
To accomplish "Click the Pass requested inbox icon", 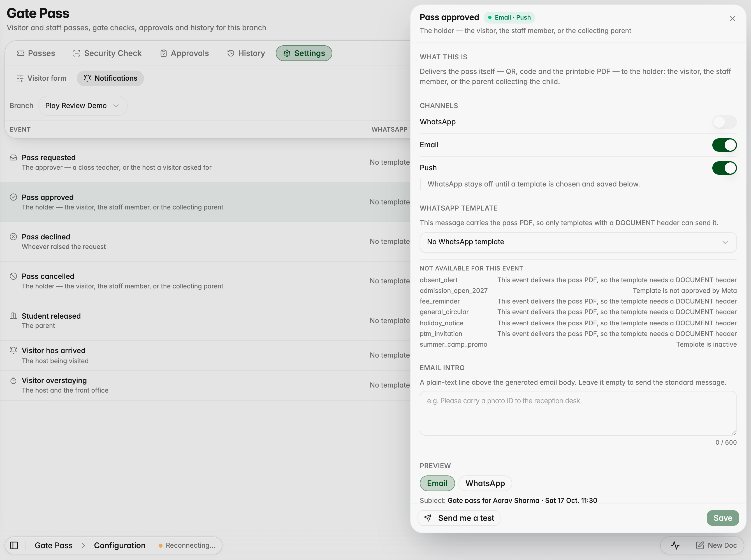I will (x=13, y=158).
